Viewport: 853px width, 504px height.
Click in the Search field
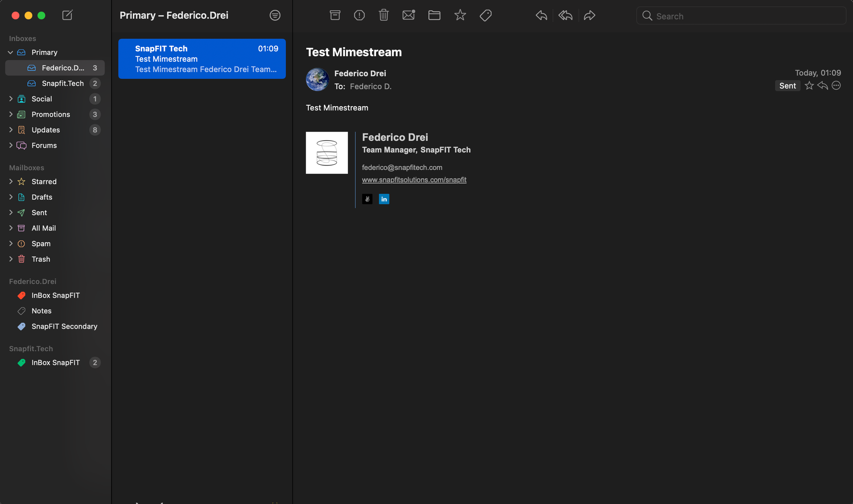741,16
